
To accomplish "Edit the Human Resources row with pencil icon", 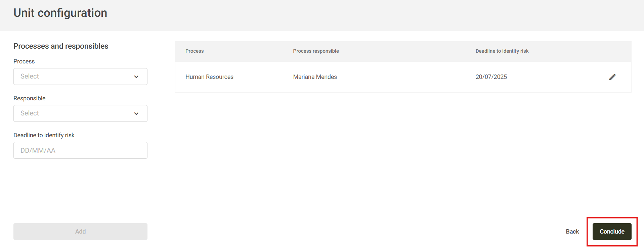I will coord(612,77).
